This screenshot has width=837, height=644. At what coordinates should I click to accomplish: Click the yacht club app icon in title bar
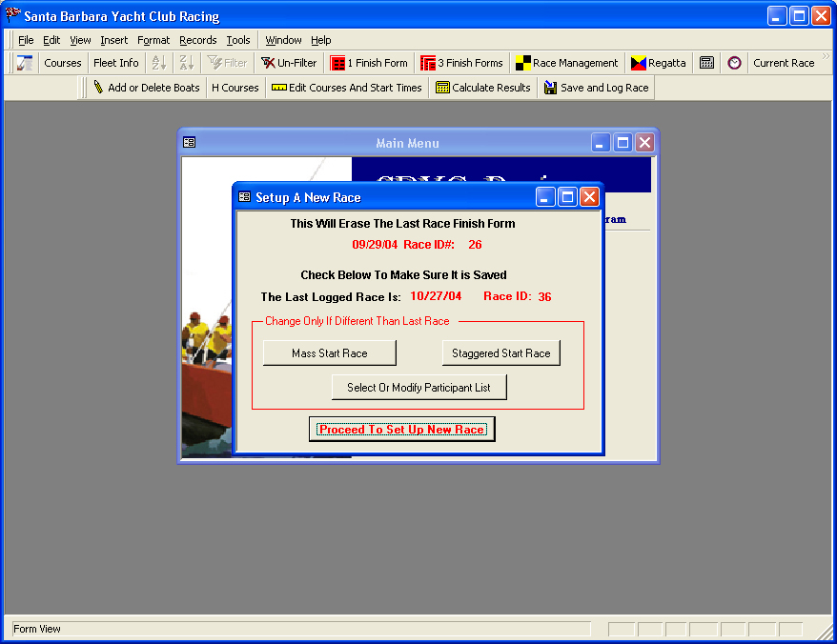12,15
